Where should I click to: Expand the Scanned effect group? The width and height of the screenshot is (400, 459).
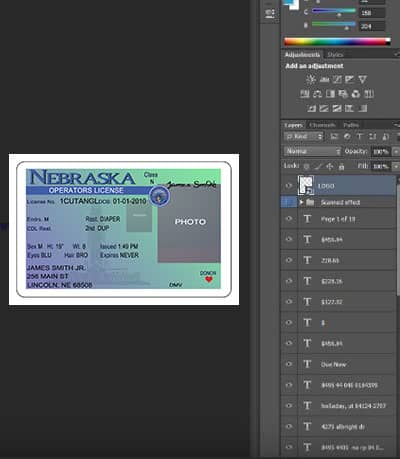tap(301, 202)
